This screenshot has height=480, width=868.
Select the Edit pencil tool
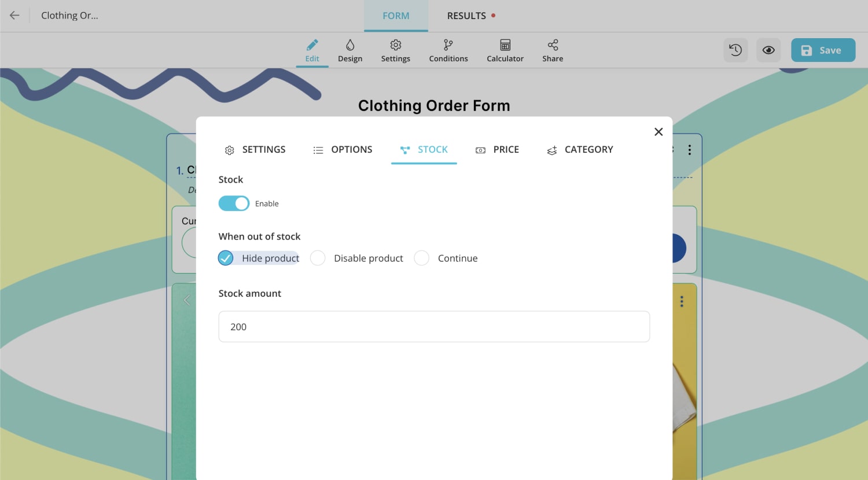[312, 50]
